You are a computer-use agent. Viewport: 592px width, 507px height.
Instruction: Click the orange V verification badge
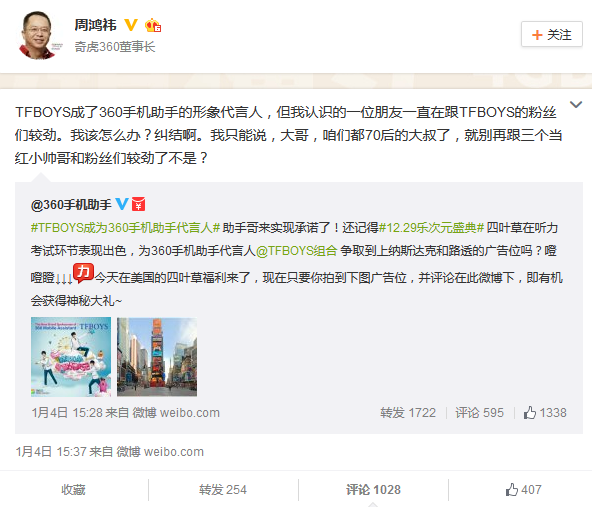click(x=131, y=25)
